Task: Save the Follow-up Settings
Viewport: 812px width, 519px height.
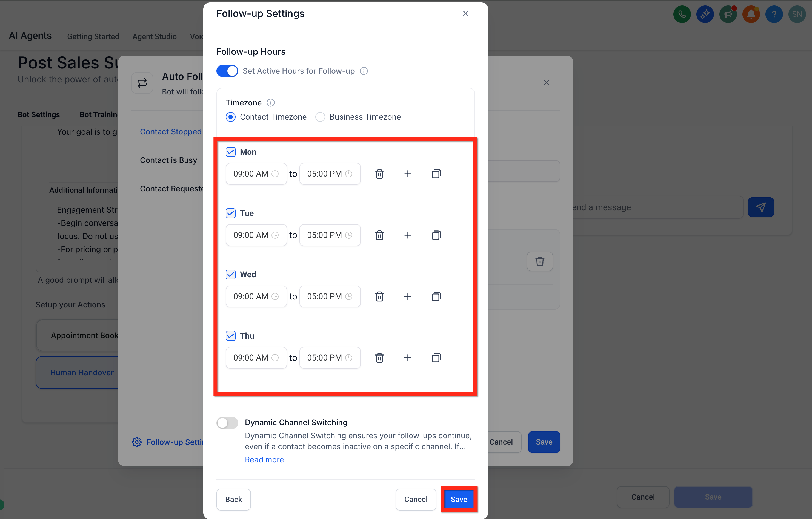Action: [459, 499]
